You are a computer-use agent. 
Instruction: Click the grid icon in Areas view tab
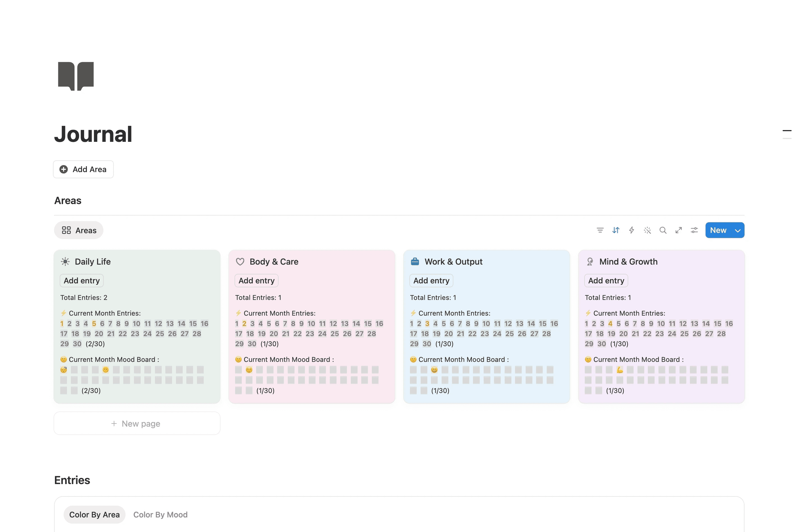click(66, 230)
